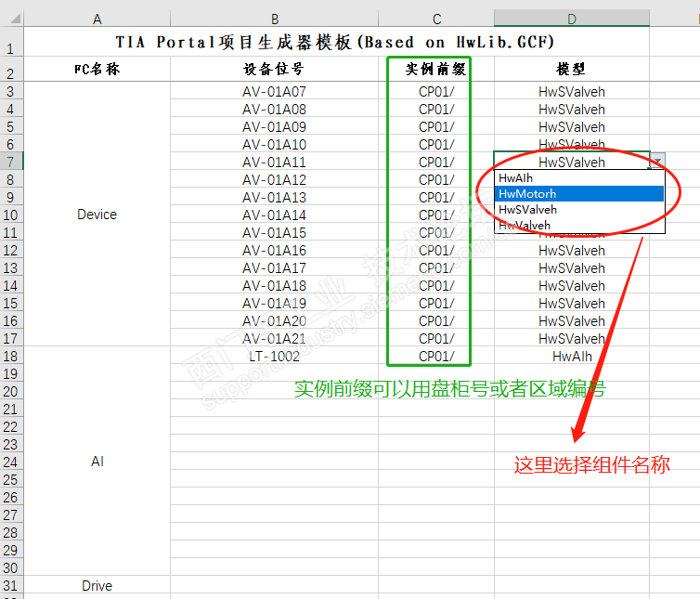
Task: Click HwSValveh cell in row 4
Action: [572, 109]
